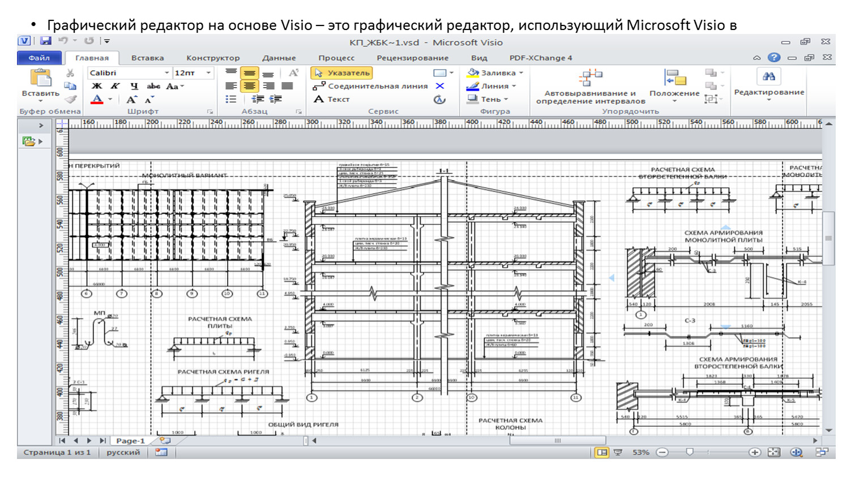Screen dimensions: 868x489
Task: Select the connection point X tool
Action: coord(440,86)
